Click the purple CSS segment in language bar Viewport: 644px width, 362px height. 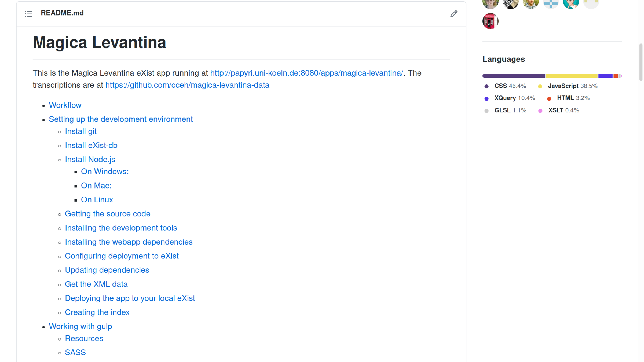(513, 76)
